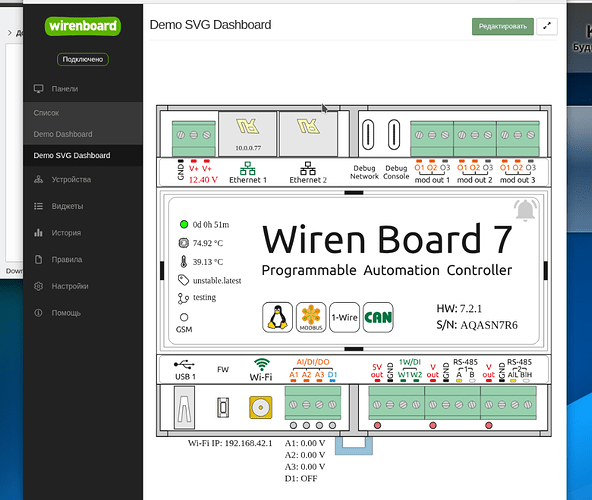Click the Ethernet 1 port showing 10.0.0.77
The width and height of the screenshot is (592, 500).
point(248,134)
